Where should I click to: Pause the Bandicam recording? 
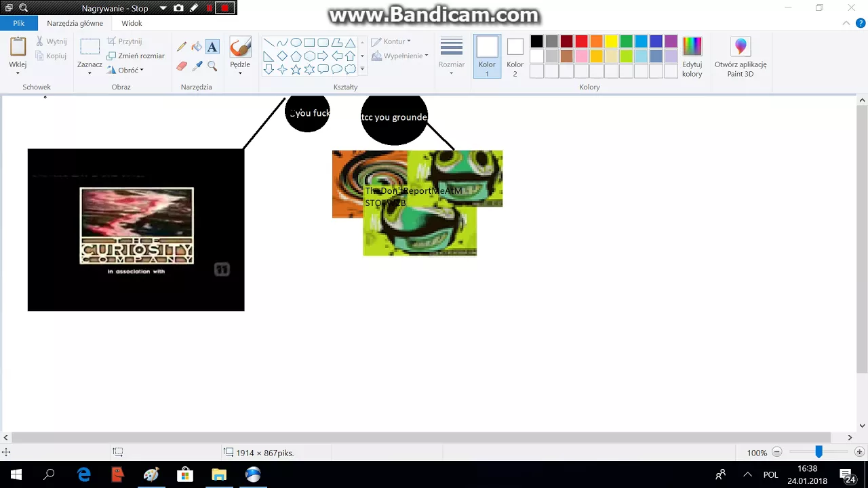pos(210,8)
